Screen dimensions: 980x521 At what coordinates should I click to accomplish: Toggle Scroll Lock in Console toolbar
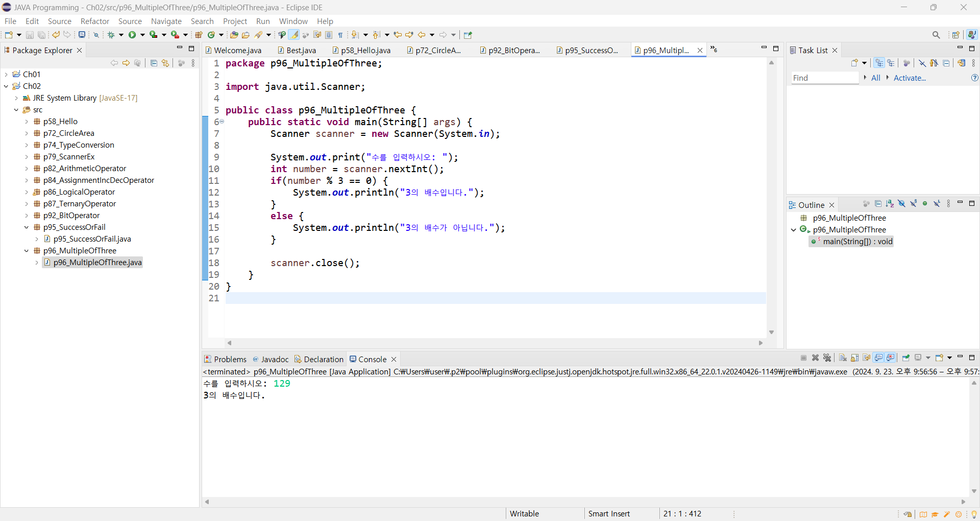pos(854,358)
